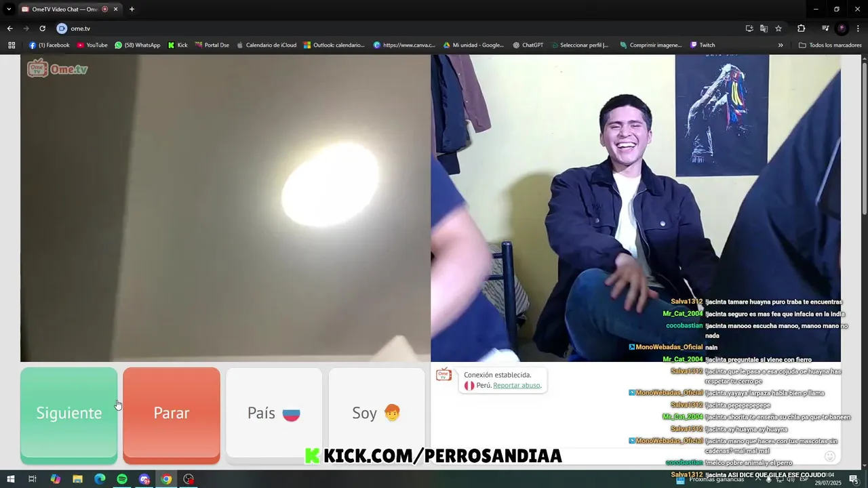Screen dimensions: 868x488
Task: Close the OmeTV Video Chat tab
Action: coord(115,9)
